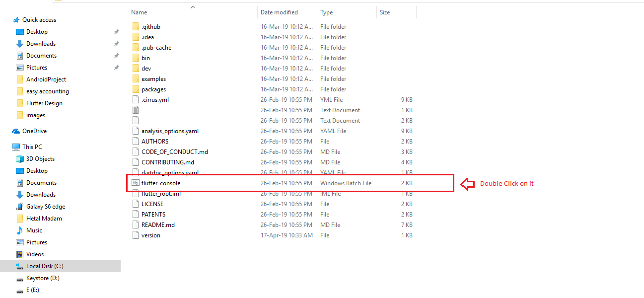Select Keystore (D:) drive
Screen dimensions: 644x298
[x=43, y=278]
